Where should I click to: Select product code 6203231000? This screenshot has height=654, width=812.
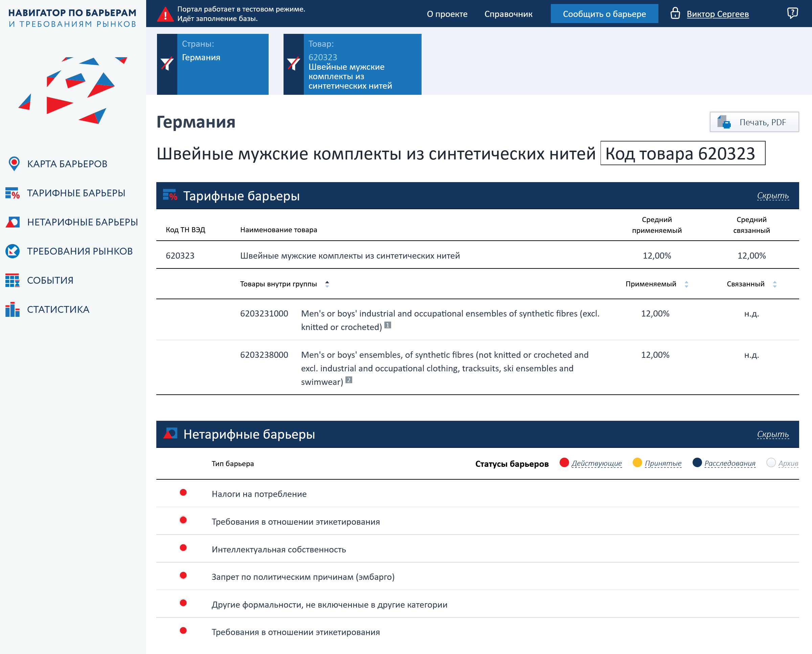[264, 313]
